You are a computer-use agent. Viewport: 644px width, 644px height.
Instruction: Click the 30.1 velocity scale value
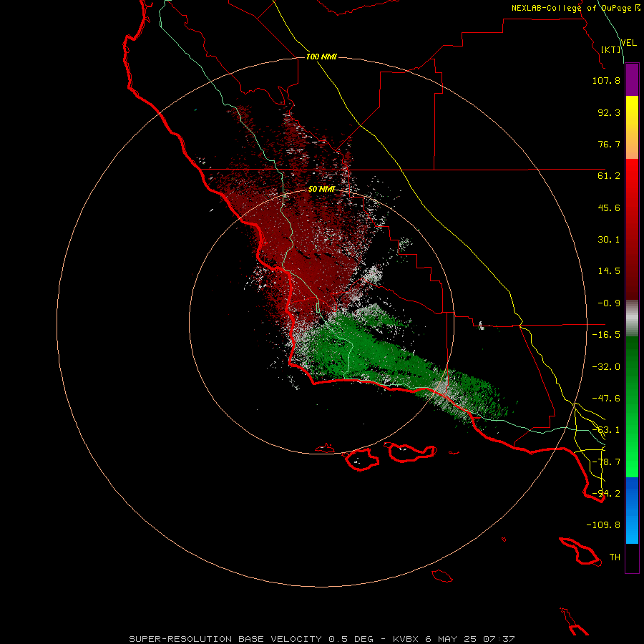point(609,240)
